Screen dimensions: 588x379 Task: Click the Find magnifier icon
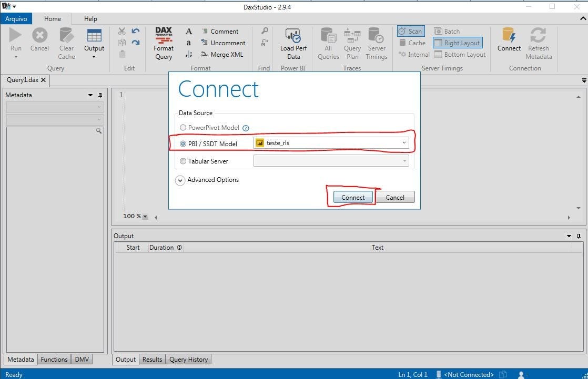point(265,31)
